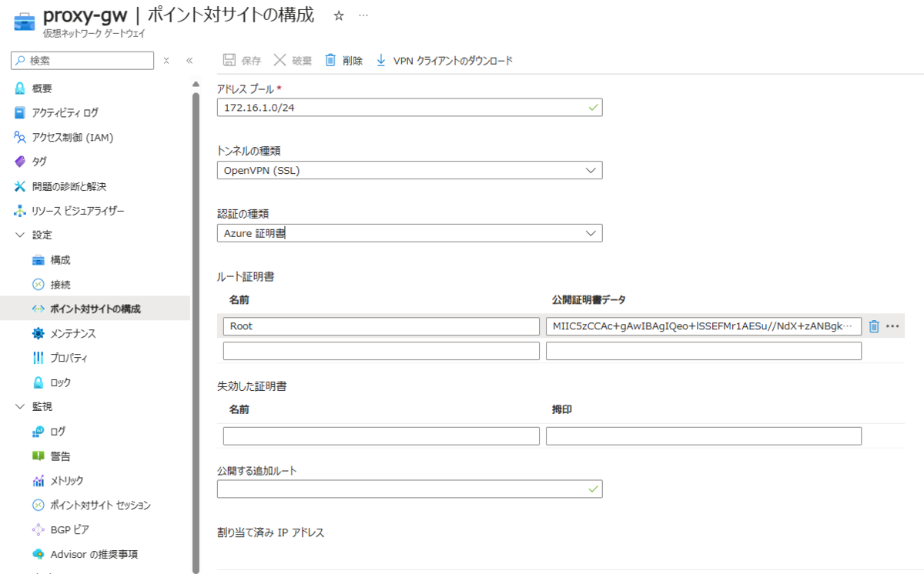
Task: Click the sidebar 検索 search box
Action: (x=83, y=60)
